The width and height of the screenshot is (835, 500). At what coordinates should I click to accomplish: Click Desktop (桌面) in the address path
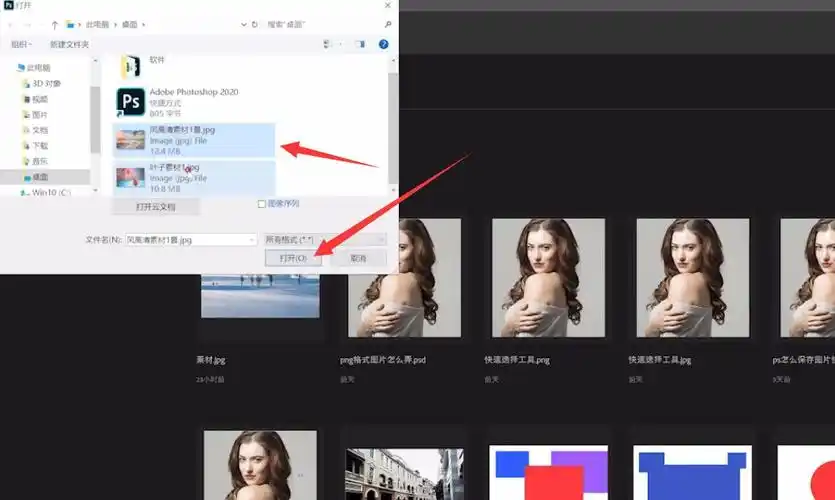point(129,24)
